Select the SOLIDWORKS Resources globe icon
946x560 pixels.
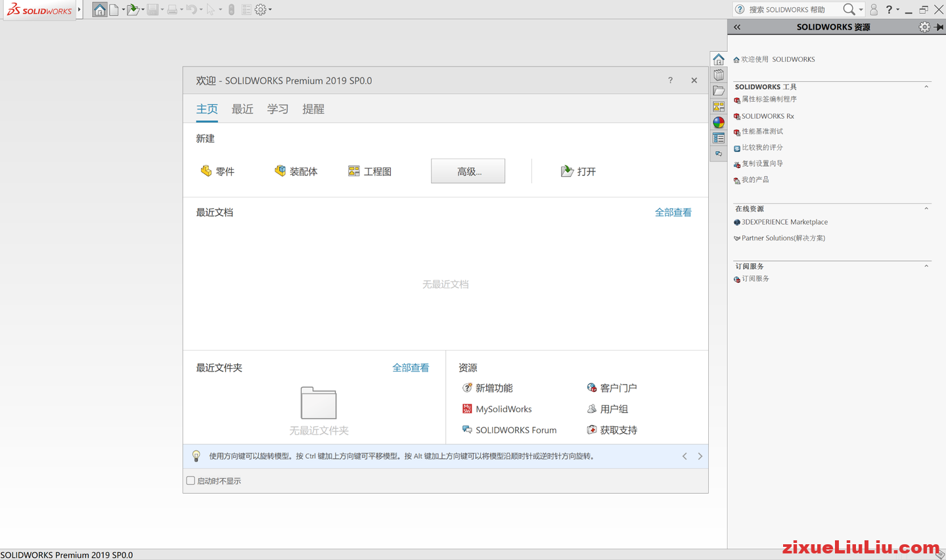point(718,122)
